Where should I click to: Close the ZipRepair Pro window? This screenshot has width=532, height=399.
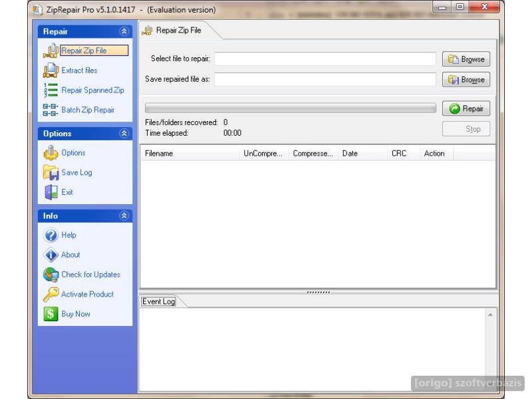coord(485,7)
